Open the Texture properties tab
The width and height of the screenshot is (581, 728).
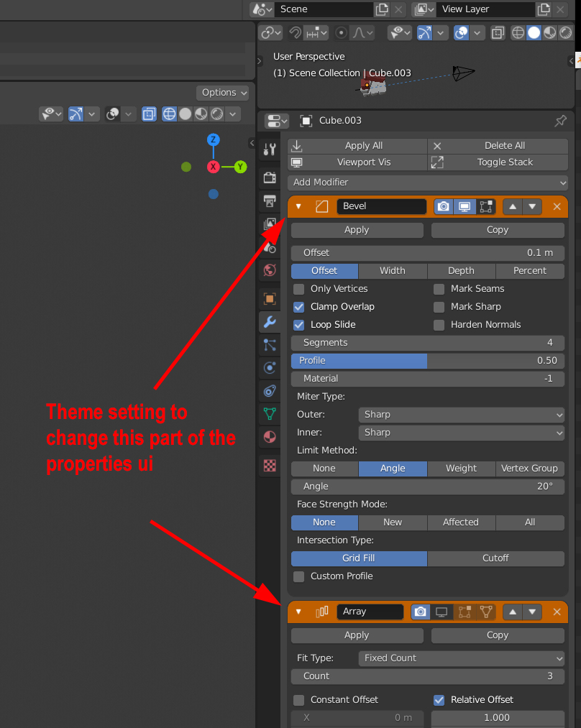[270, 465]
